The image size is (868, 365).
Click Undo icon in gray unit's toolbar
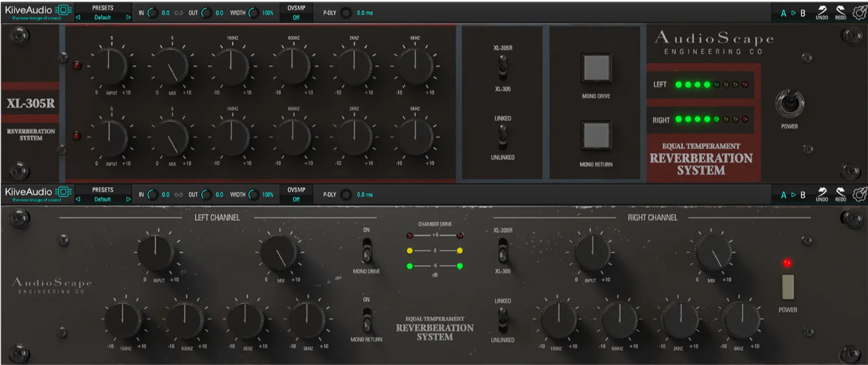point(822,195)
